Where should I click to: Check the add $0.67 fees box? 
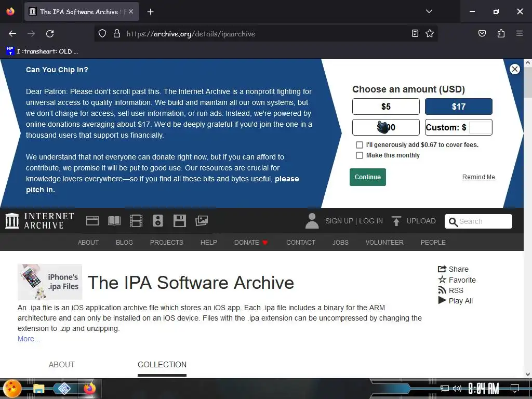360,145
